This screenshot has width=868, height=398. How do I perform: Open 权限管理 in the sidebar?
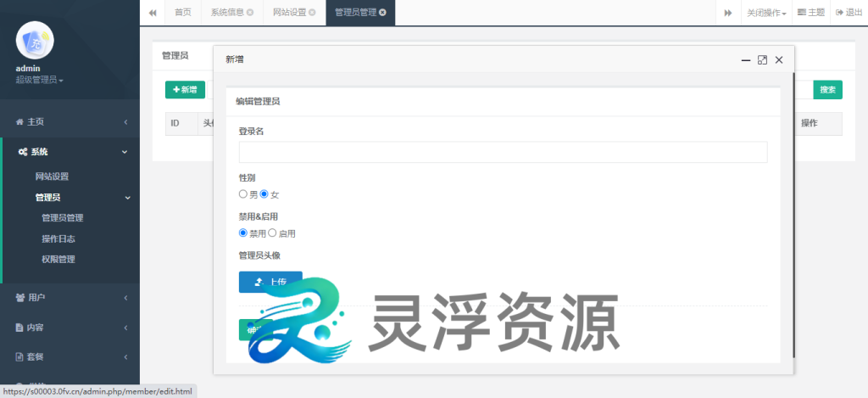coord(58,259)
